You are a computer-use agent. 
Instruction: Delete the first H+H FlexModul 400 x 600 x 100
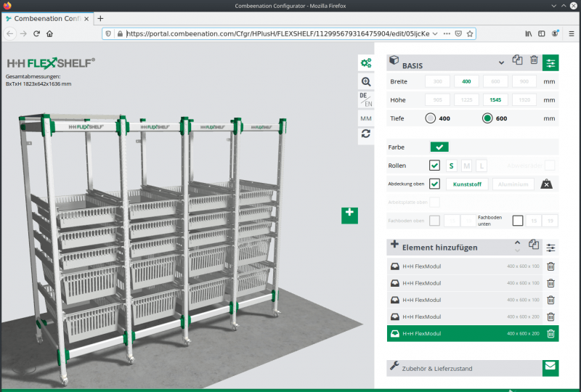pos(550,266)
